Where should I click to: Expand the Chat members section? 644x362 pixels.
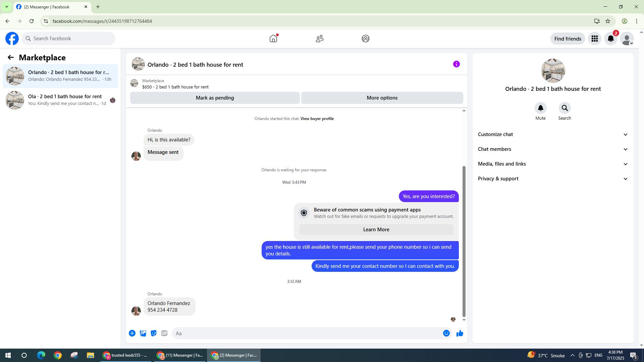tap(552, 149)
